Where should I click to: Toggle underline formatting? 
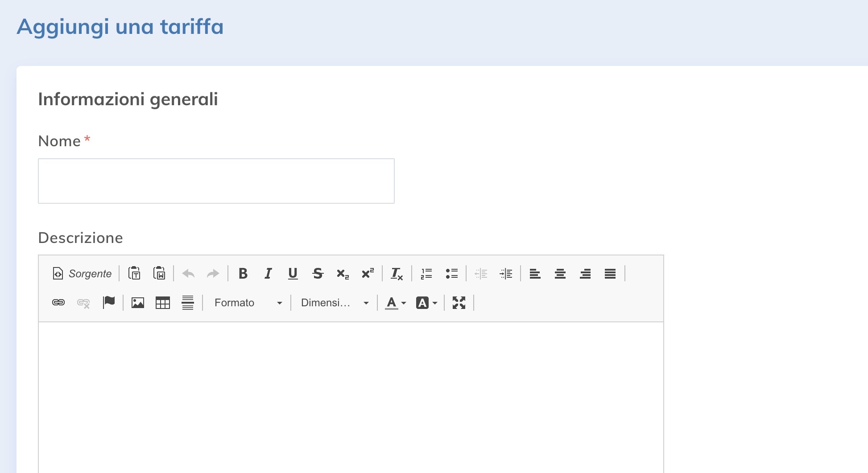293,273
